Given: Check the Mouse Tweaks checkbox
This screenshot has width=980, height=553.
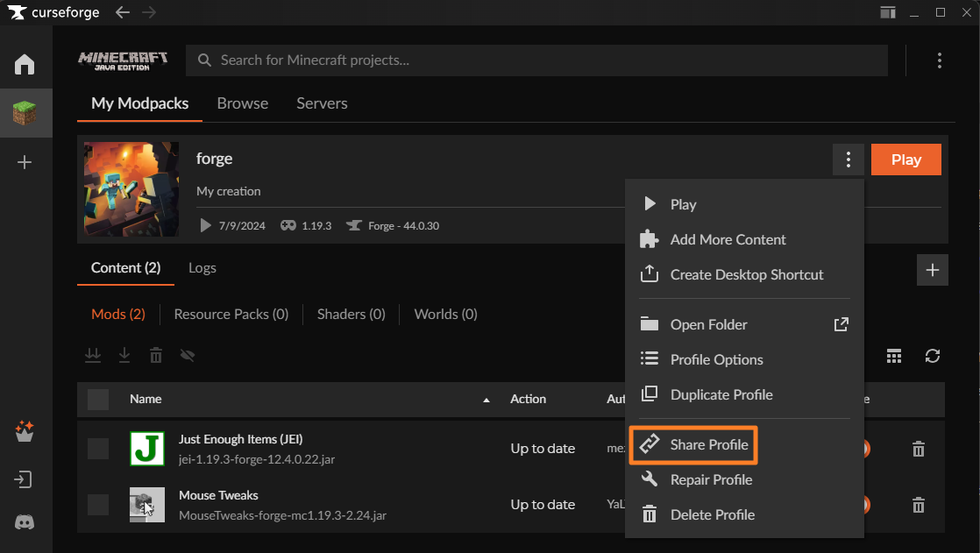Looking at the screenshot, I should [98, 505].
